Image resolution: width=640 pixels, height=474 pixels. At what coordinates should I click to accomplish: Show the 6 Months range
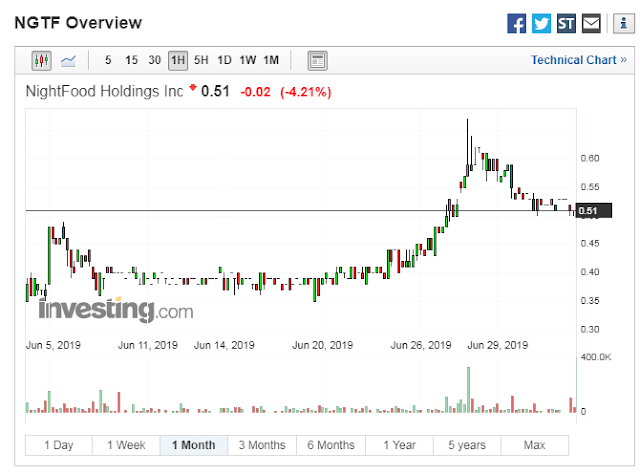click(331, 445)
